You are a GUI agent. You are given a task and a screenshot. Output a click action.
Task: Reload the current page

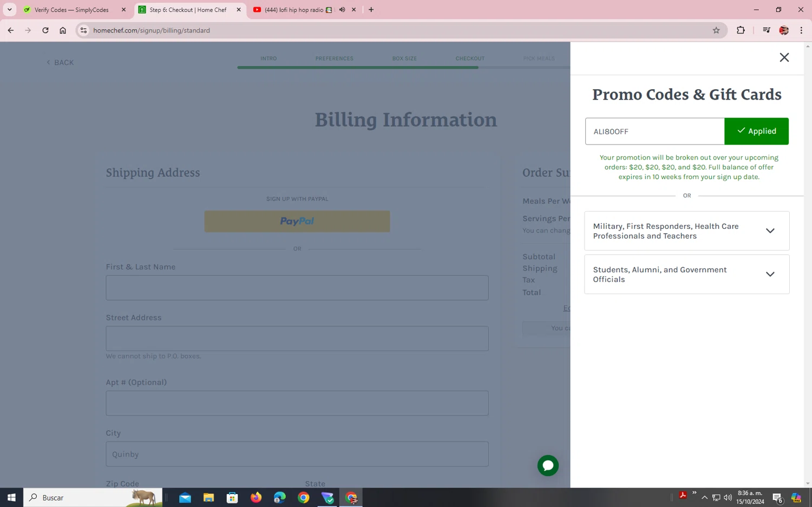(45, 30)
